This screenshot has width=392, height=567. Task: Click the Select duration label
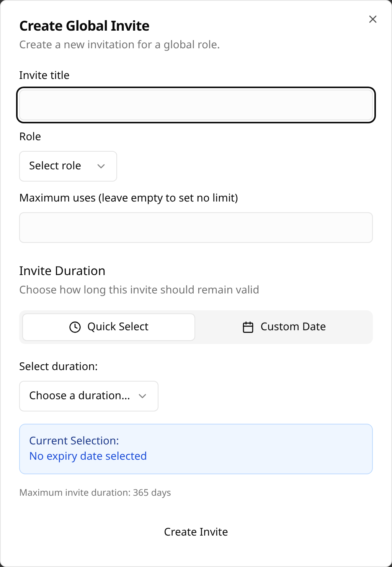click(59, 366)
